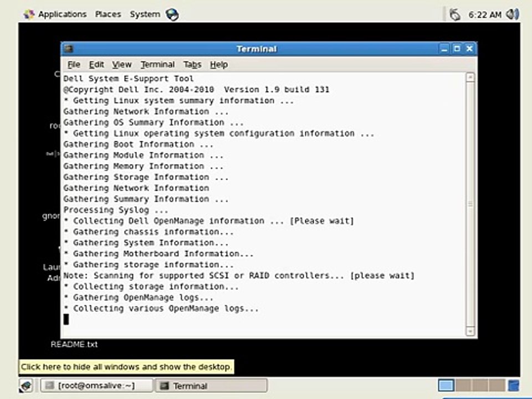The width and height of the screenshot is (532, 399).
Task: Click the 'Gathering OpenManage logs' line
Action: [x=139, y=298]
